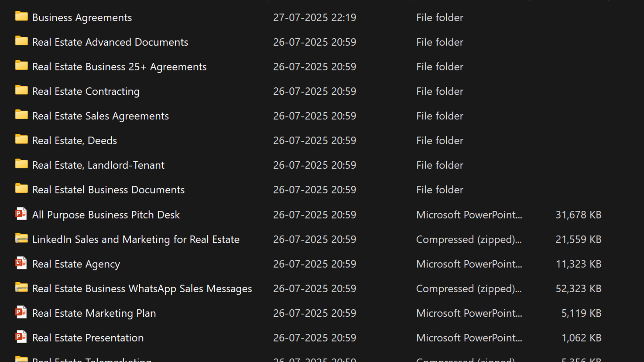The height and width of the screenshot is (362, 644).
Task: Click the Real Estate Business WhatsApp zip icon
Action: point(21,288)
